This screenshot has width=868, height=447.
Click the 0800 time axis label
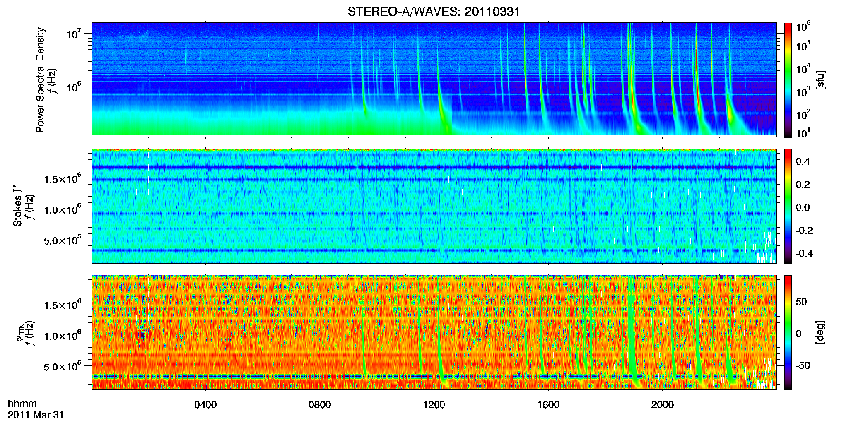[320, 405]
